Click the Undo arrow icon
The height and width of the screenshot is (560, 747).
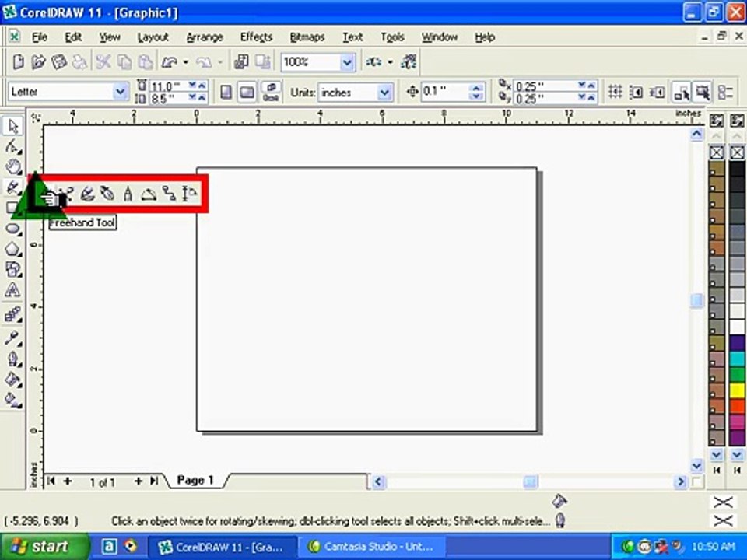169,62
